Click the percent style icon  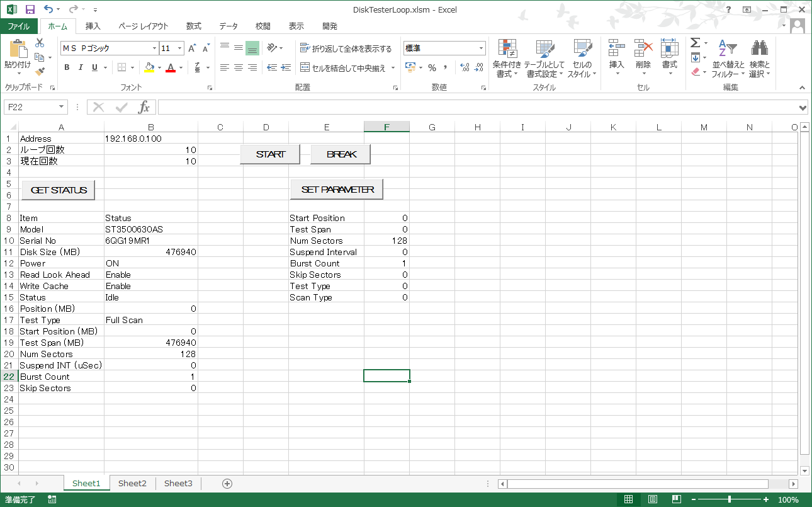[x=432, y=68]
